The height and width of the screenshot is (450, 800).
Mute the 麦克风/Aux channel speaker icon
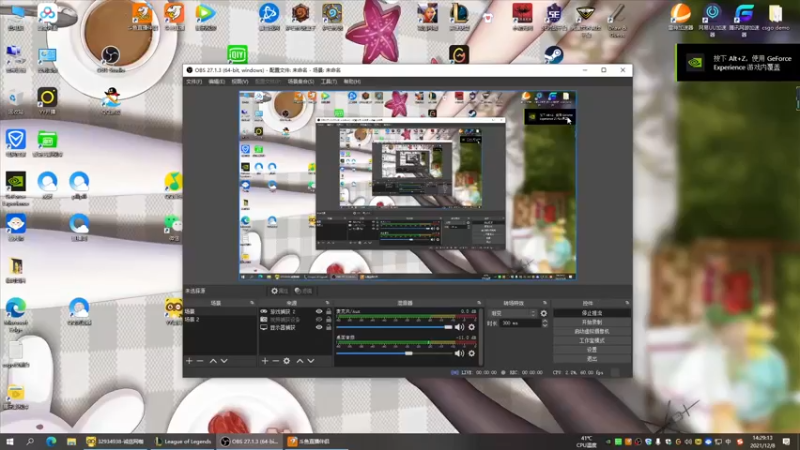coord(459,327)
